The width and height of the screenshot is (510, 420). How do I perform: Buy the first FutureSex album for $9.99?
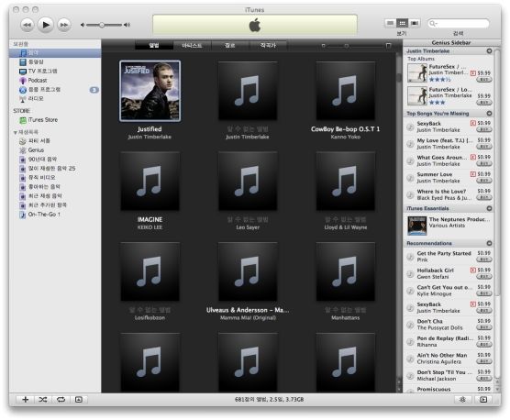point(484,80)
